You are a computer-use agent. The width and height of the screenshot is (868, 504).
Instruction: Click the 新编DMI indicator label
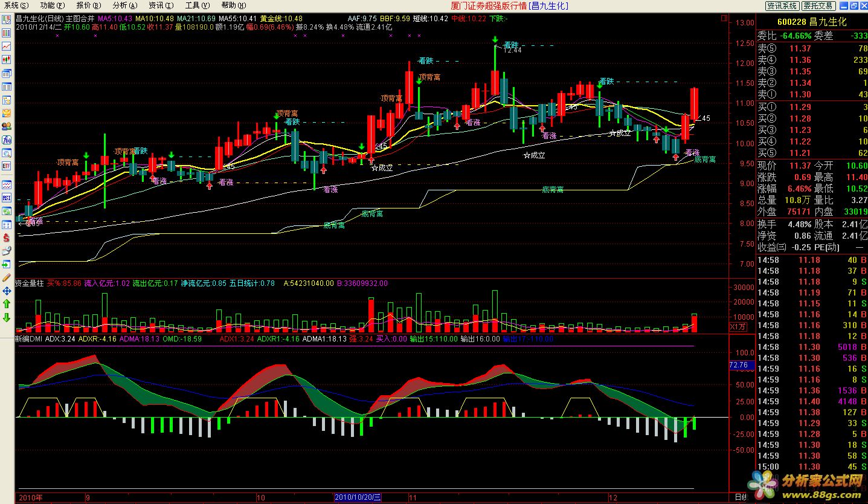point(29,339)
